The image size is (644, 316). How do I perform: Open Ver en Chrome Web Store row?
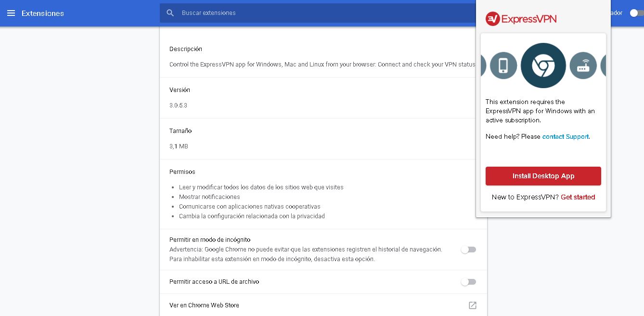click(323, 305)
